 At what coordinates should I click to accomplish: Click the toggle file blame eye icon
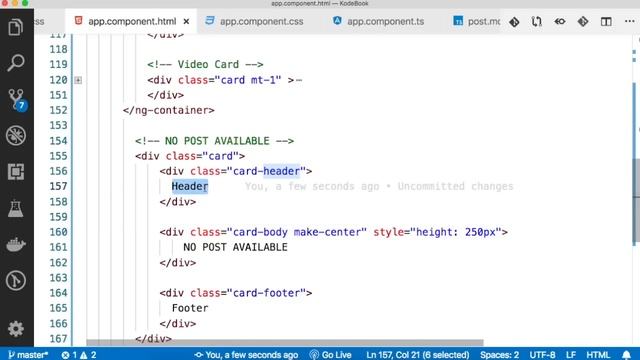(x=560, y=22)
